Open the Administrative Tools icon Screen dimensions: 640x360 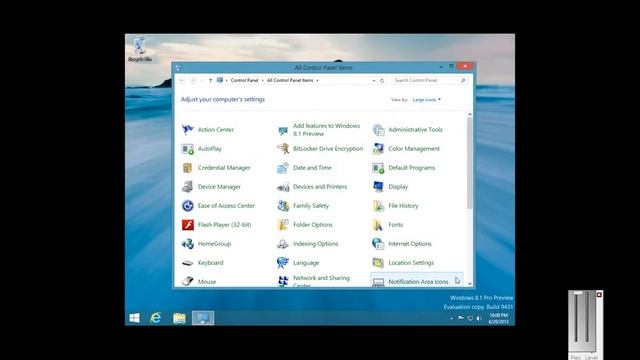pos(378,130)
